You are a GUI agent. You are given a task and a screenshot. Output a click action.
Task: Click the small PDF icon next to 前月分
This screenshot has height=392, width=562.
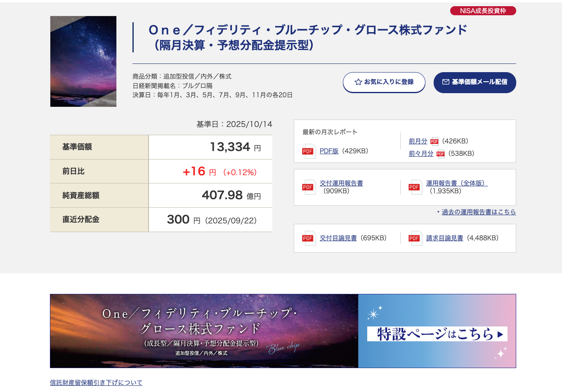tap(434, 141)
